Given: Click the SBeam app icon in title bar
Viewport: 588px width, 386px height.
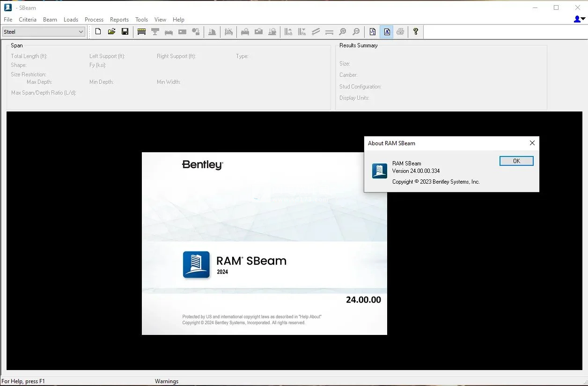Looking at the screenshot, I should pos(8,7).
